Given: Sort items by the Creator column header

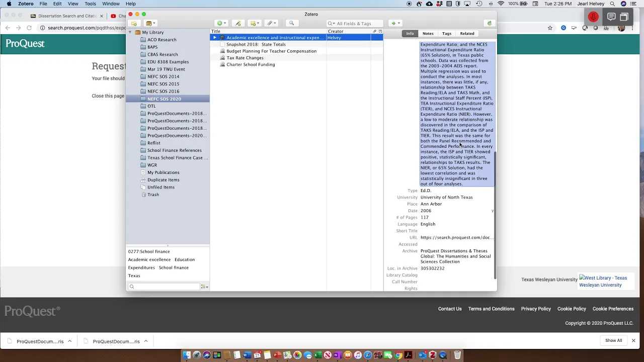Looking at the screenshot, I should (x=349, y=31).
